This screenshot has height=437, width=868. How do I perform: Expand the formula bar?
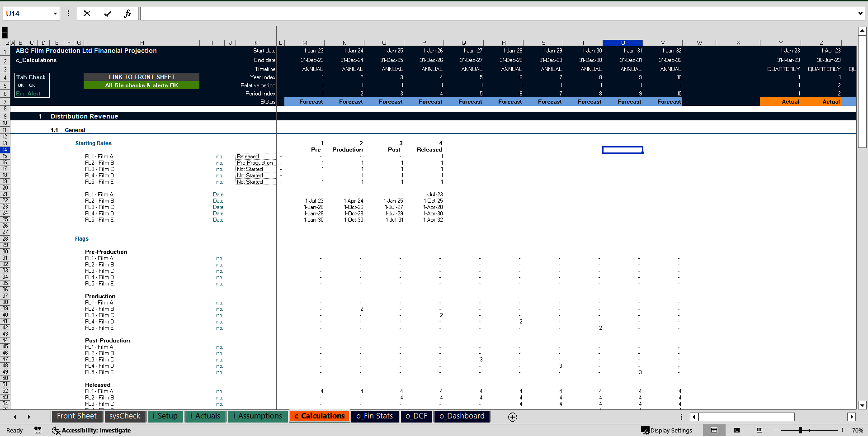(x=860, y=14)
